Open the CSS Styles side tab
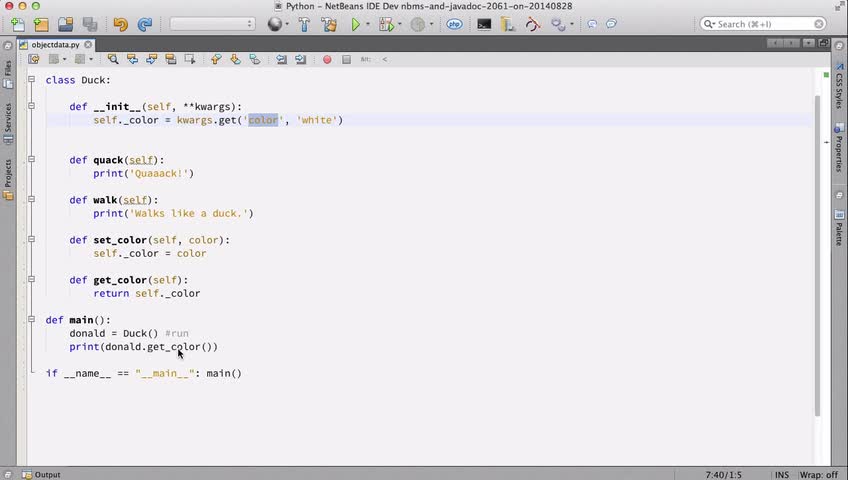This screenshot has height=480, width=848. (839, 85)
